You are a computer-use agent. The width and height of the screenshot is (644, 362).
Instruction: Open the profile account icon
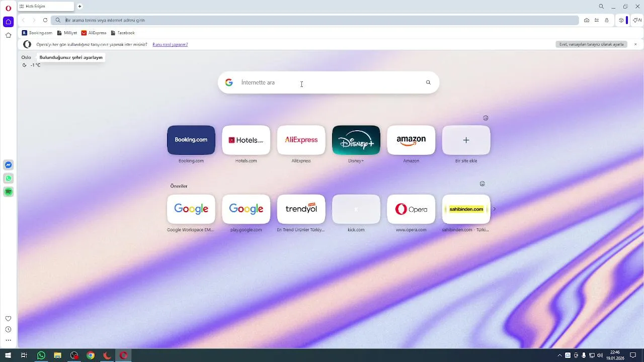coord(607,20)
